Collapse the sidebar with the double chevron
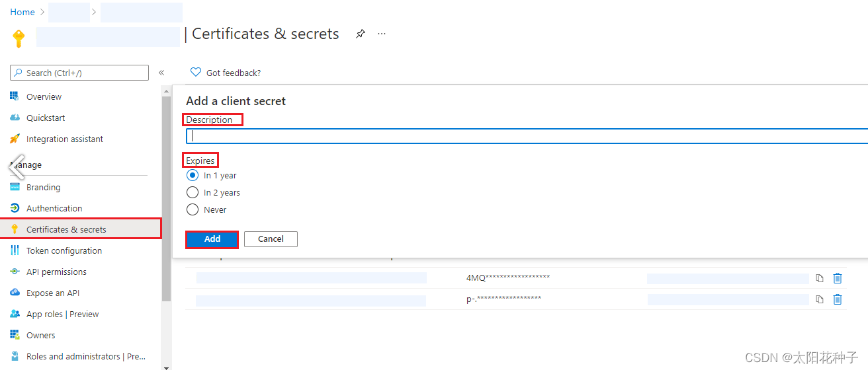This screenshot has width=868, height=370. 161,73
